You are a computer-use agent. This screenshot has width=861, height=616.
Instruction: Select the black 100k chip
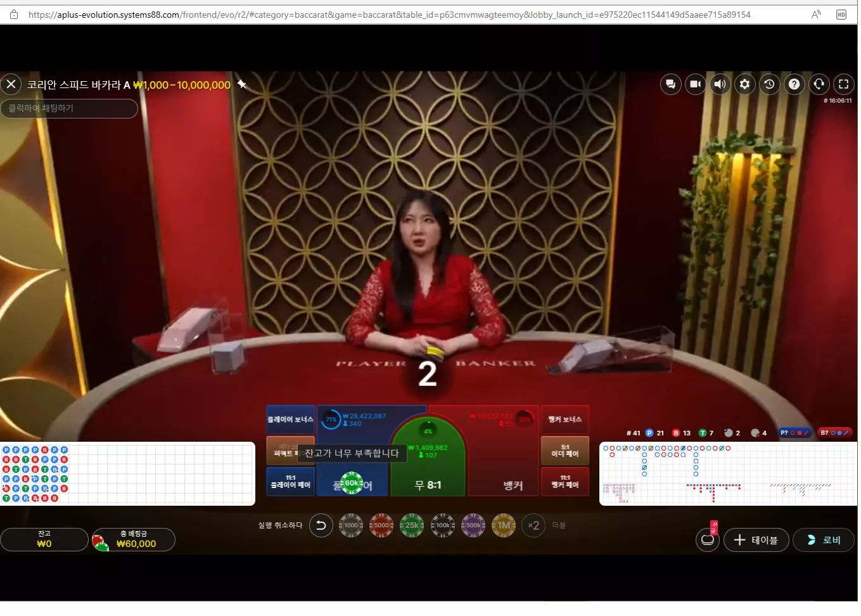coord(443,525)
